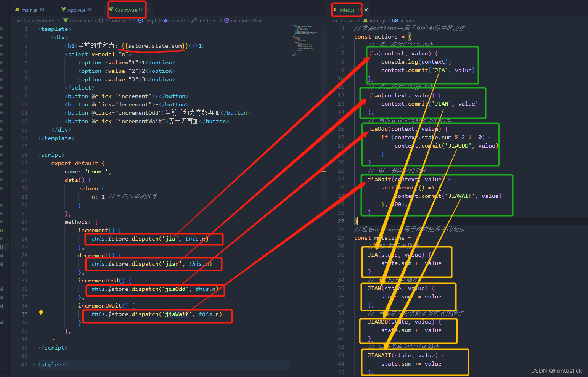Click '$store.state.sum' in the h1 on line 3
The width and height of the screenshot is (588, 377).
[x=155, y=46]
